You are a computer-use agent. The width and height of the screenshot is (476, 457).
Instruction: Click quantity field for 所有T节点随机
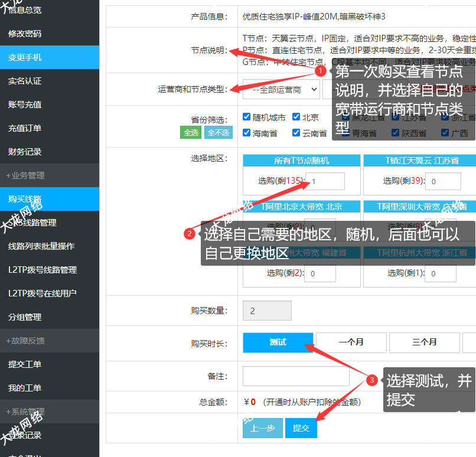tap(325, 181)
